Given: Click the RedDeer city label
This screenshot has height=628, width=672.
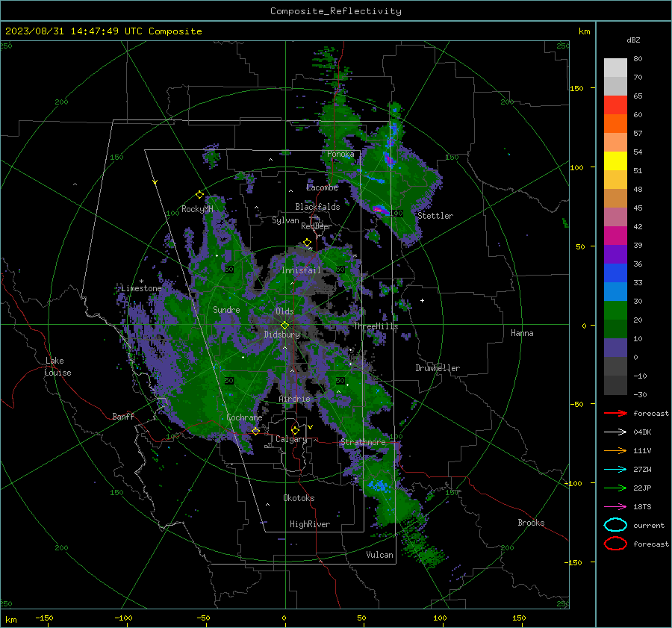Looking at the screenshot, I should (317, 226).
